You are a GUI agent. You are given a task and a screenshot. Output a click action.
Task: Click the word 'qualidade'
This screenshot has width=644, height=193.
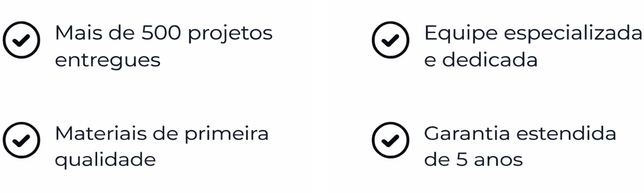(x=105, y=160)
